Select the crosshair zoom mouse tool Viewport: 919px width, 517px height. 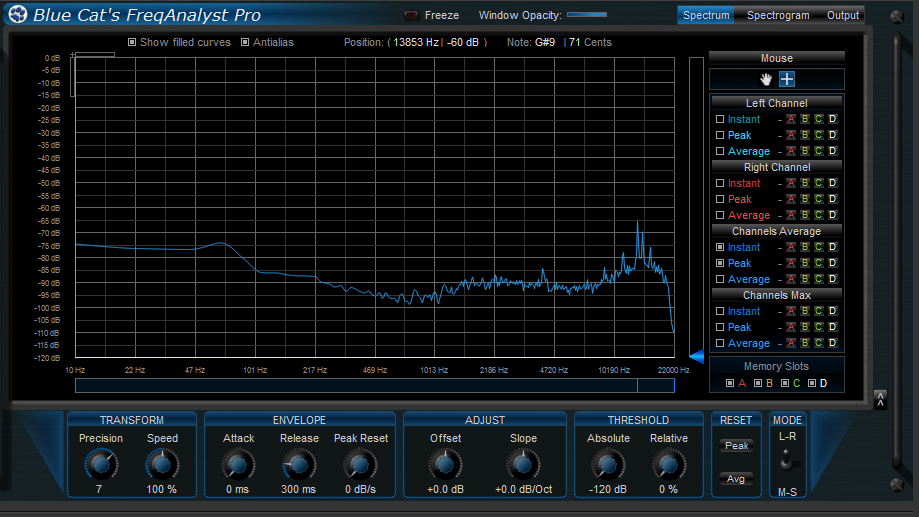(787, 79)
